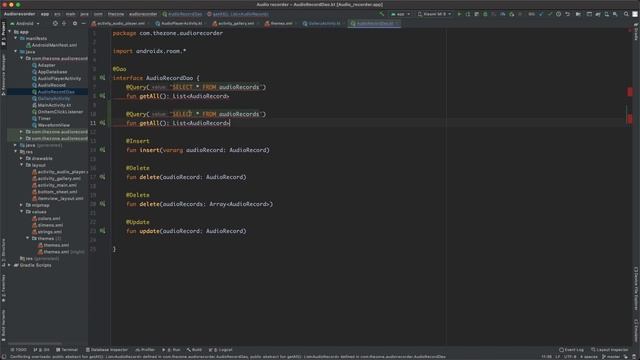This screenshot has width=640, height=360.
Task: Open the Build Variants side tab
Action: coord(3,324)
